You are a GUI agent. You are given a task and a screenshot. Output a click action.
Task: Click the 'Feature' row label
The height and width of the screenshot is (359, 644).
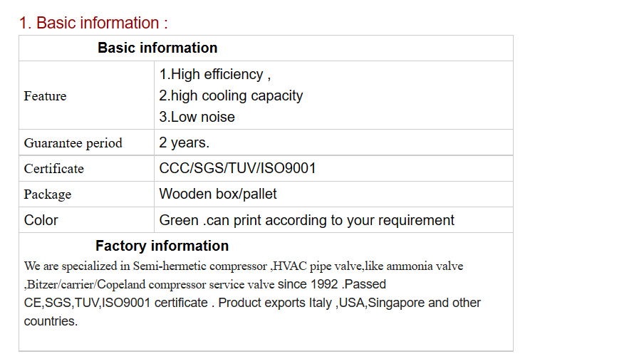[45, 95]
